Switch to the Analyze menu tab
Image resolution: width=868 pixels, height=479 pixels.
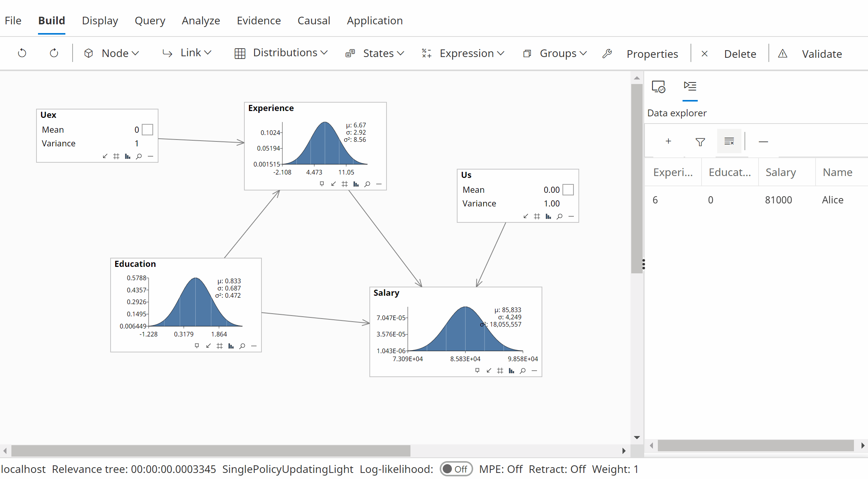tap(201, 21)
